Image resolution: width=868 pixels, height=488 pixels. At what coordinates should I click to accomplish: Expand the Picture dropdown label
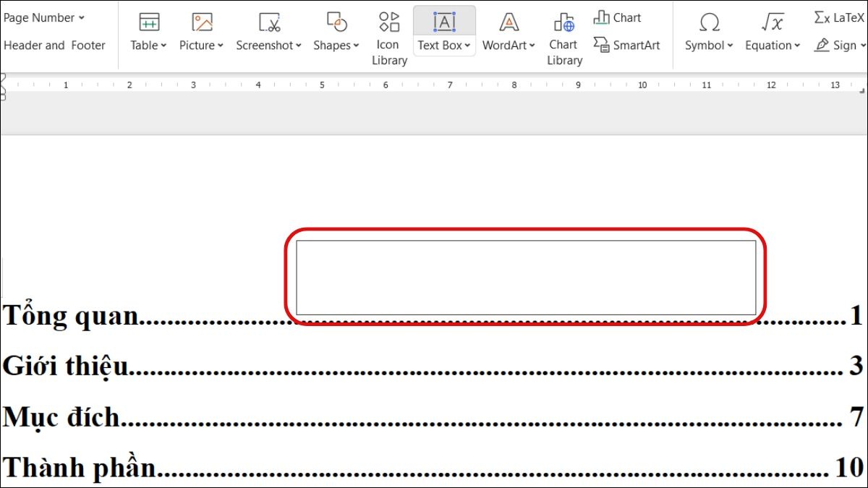click(202, 45)
